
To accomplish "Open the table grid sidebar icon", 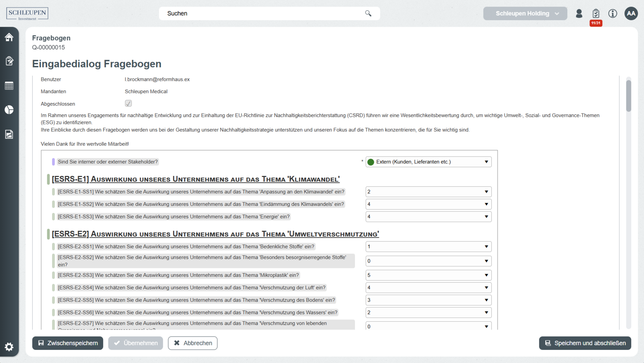I will point(9,85).
